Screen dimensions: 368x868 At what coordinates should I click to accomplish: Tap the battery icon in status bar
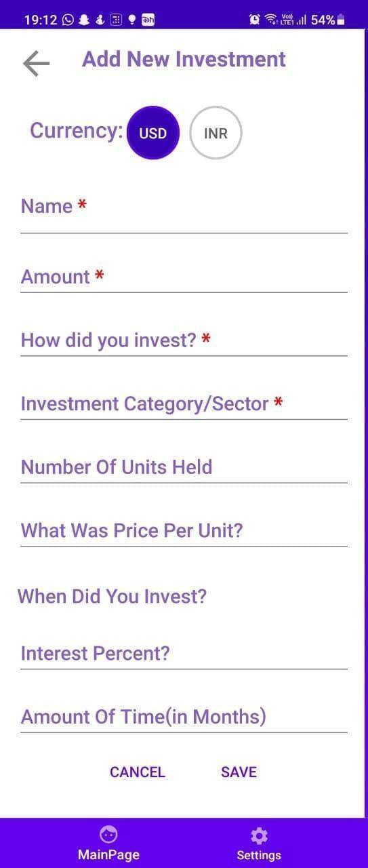click(x=341, y=20)
